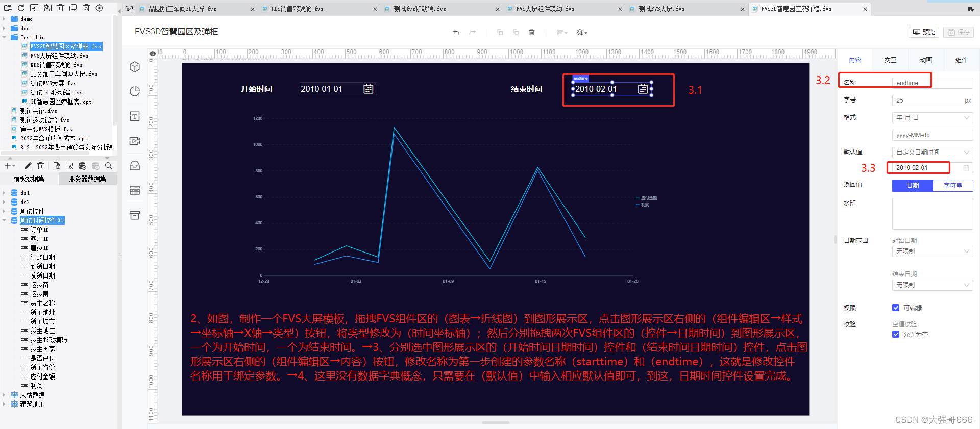Toggle the ruler eye visibility icon
Image resolution: width=980 pixels, height=429 pixels.
(152, 53)
